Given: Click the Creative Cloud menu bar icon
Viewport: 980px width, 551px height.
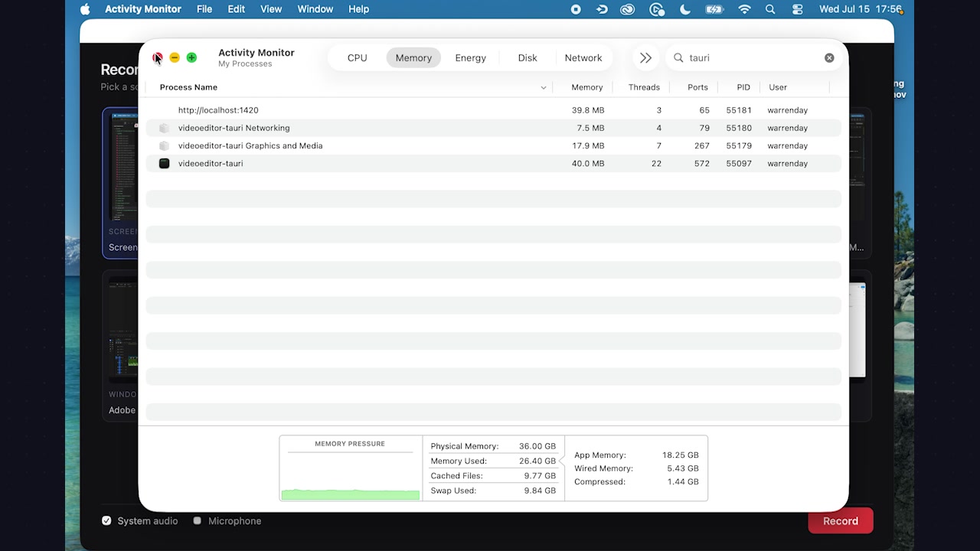Looking at the screenshot, I should pyautogui.click(x=628, y=9).
